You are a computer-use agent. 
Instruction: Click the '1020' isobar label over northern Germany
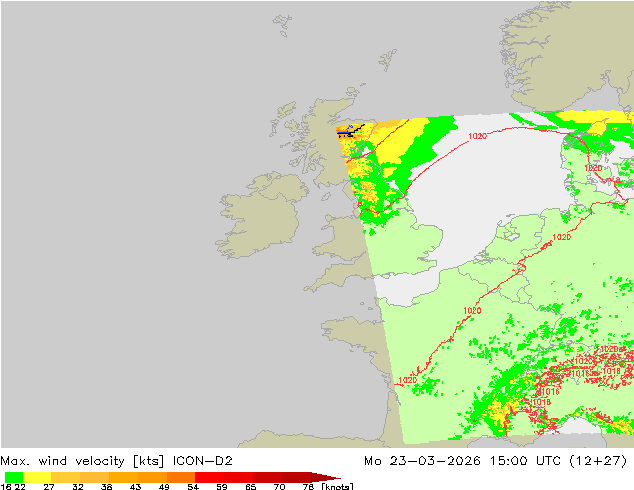(562, 237)
